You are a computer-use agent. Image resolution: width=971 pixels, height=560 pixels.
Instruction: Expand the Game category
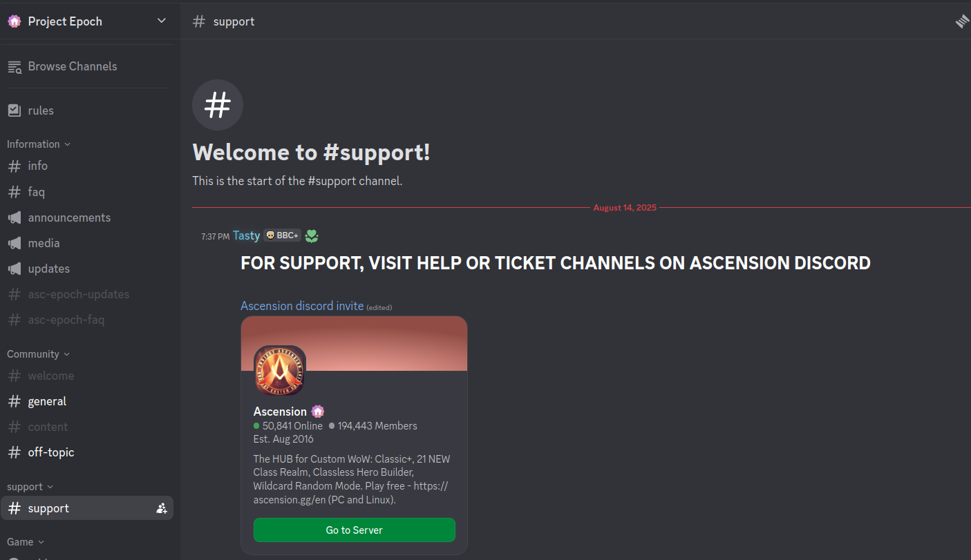pos(26,542)
